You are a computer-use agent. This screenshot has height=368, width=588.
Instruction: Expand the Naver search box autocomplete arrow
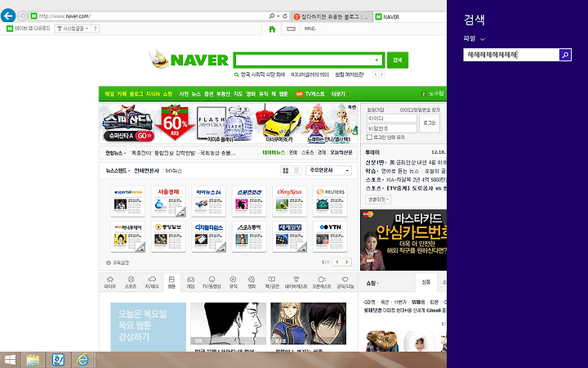(376, 60)
